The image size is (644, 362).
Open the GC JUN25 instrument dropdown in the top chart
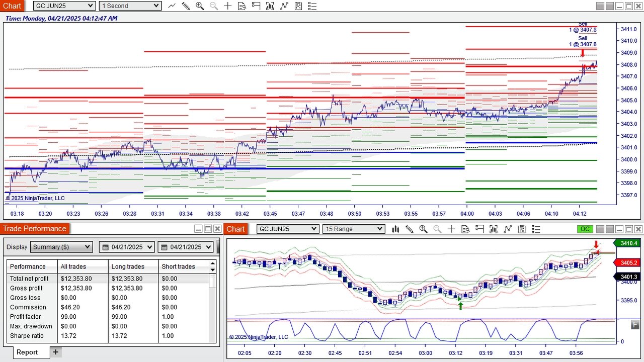(64, 6)
